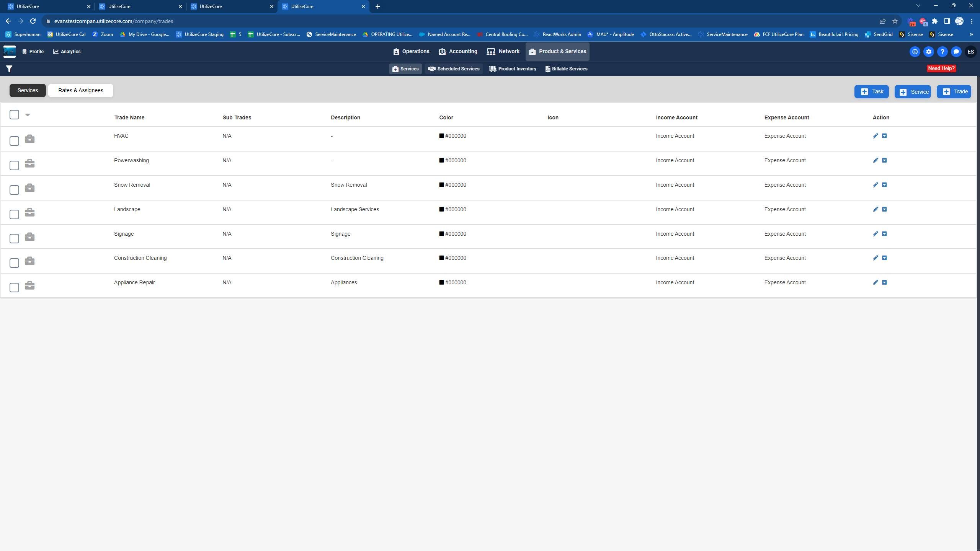Open action dropdown for Construction Cleaning
The image size is (980, 551).
click(884, 258)
